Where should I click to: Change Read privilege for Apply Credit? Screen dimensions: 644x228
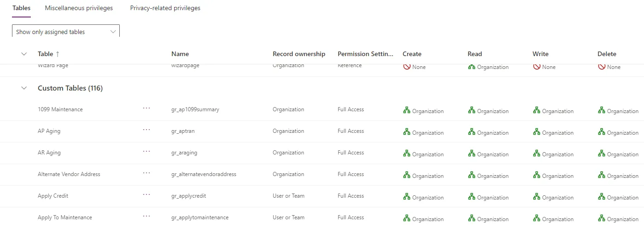tap(488, 197)
